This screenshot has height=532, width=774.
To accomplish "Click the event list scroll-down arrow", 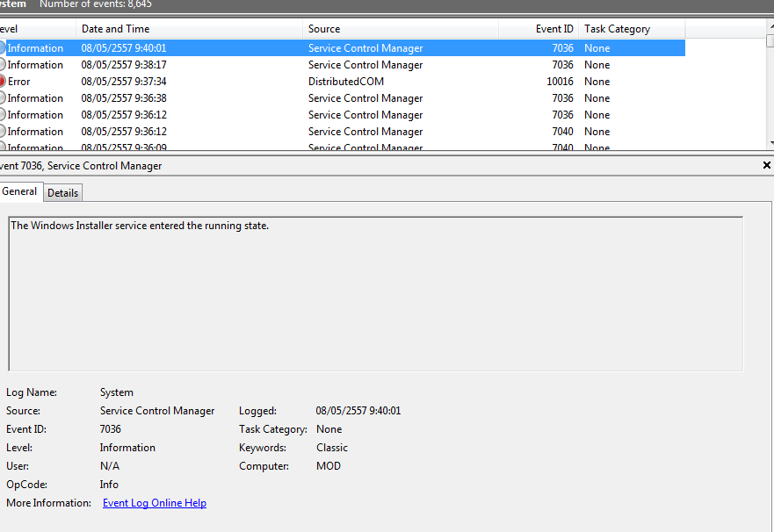I will [x=770, y=143].
